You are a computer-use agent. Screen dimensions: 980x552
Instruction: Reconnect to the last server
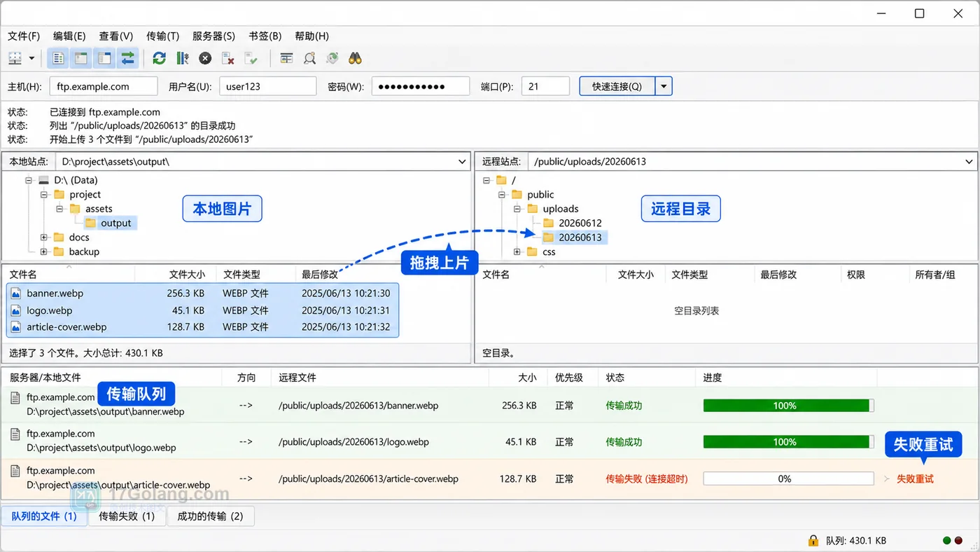tap(251, 58)
